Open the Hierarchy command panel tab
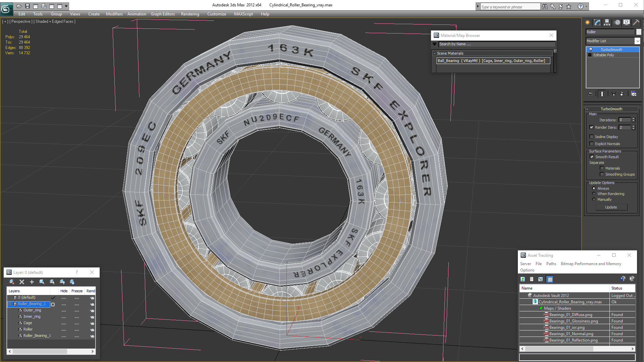 click(607, 22)
